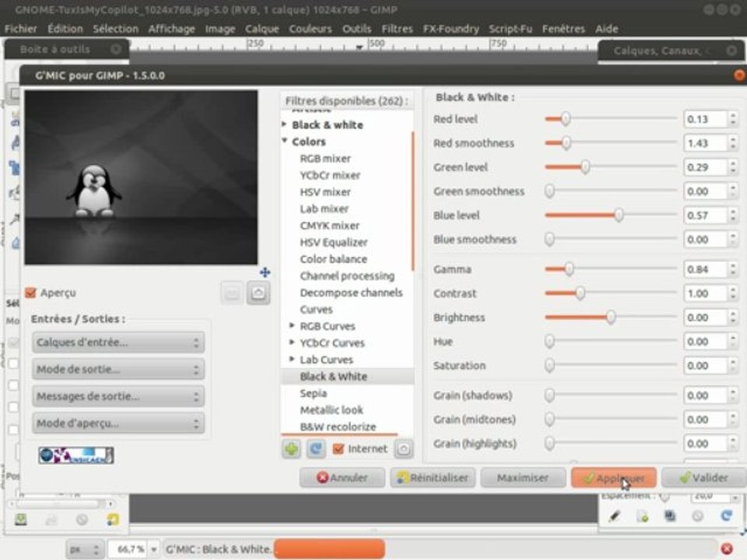
Task: Select the RGB mixer filter
Action: pos(325,158)
